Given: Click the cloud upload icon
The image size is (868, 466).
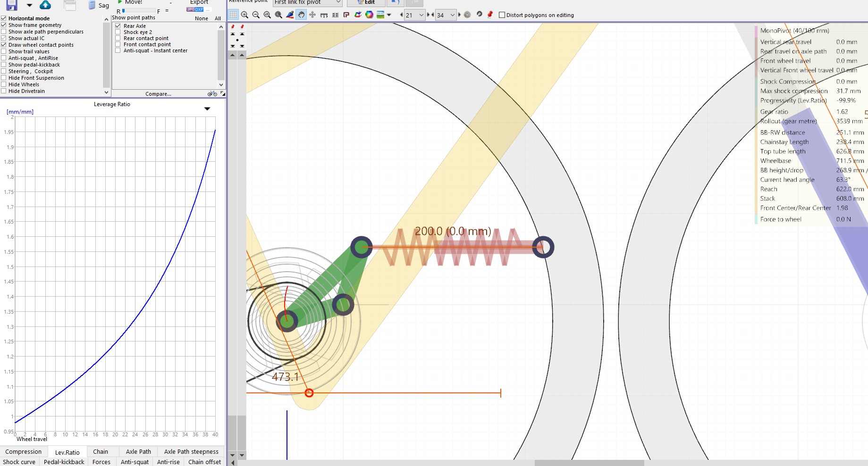Looking at the screenshot, I should [45, 5].
